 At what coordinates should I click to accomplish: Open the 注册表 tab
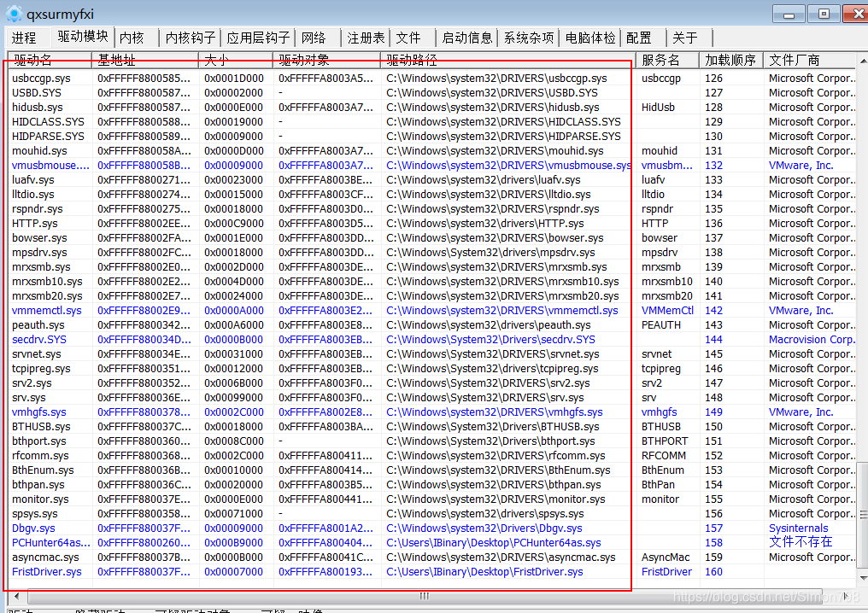tap(366, 38)
